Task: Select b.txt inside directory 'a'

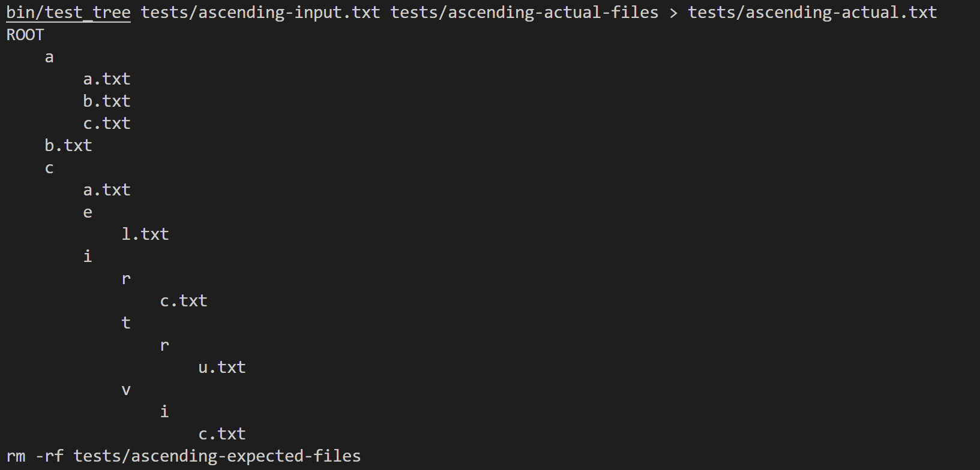Action: tap(107, 101)
